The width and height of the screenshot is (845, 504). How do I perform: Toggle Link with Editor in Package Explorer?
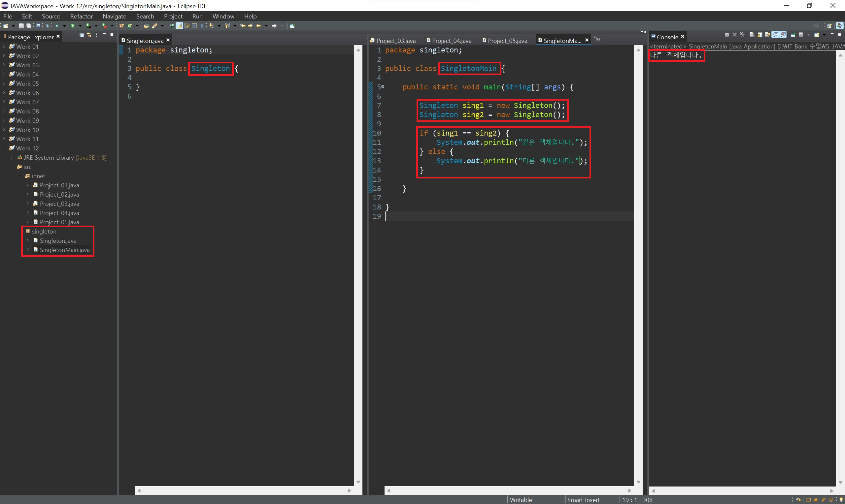click(x=89, y=35)
